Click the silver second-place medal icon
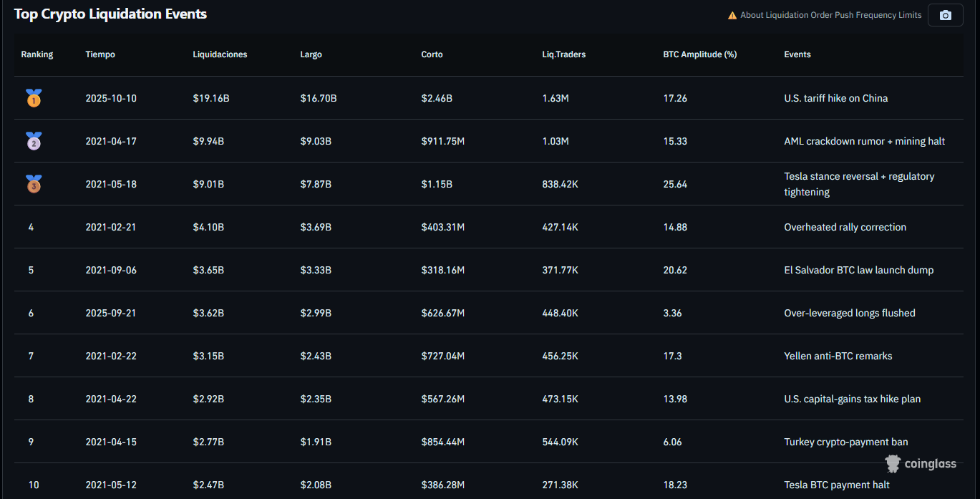 point(34,141)
